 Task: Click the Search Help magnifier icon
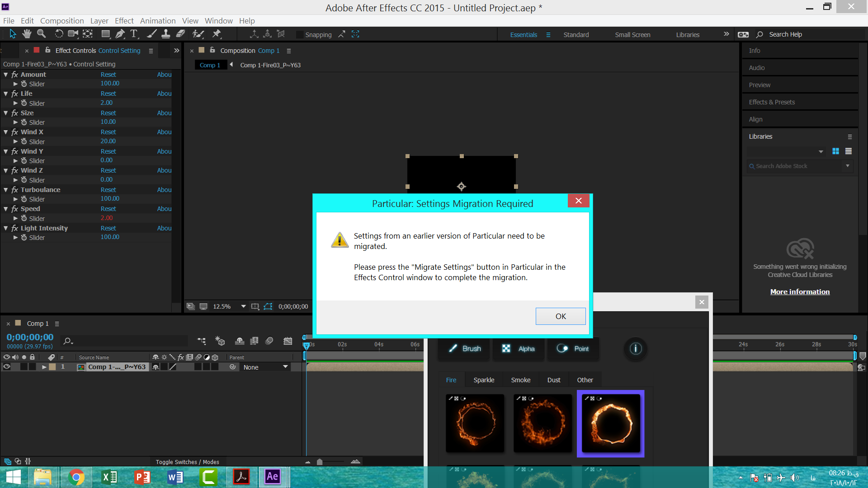pos(759,34)
